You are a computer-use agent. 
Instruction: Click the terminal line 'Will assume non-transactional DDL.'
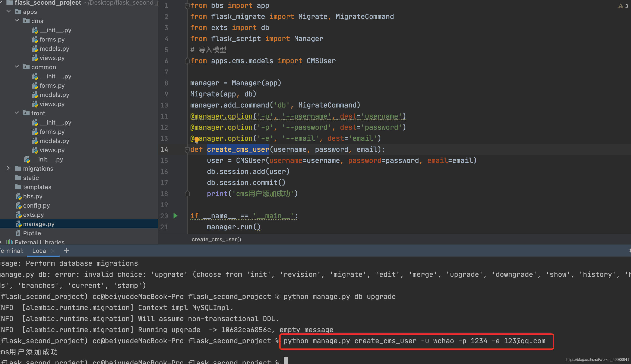[x=208, y=319]
